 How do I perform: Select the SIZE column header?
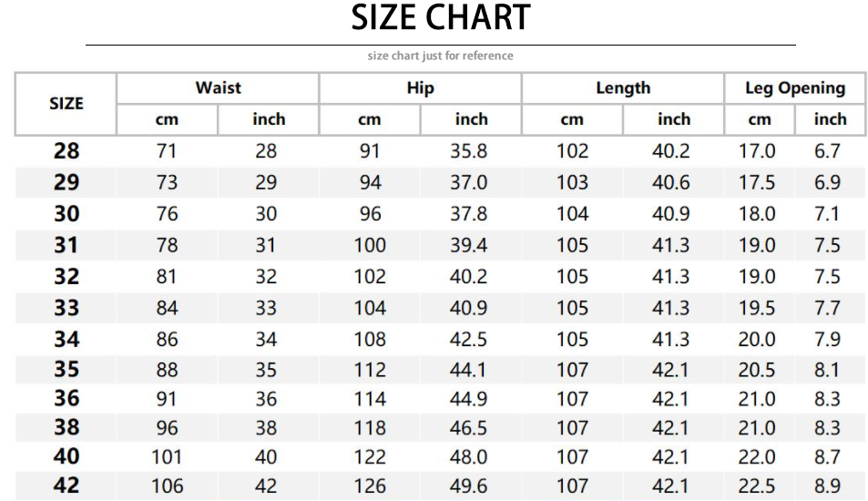click(66, 104)
